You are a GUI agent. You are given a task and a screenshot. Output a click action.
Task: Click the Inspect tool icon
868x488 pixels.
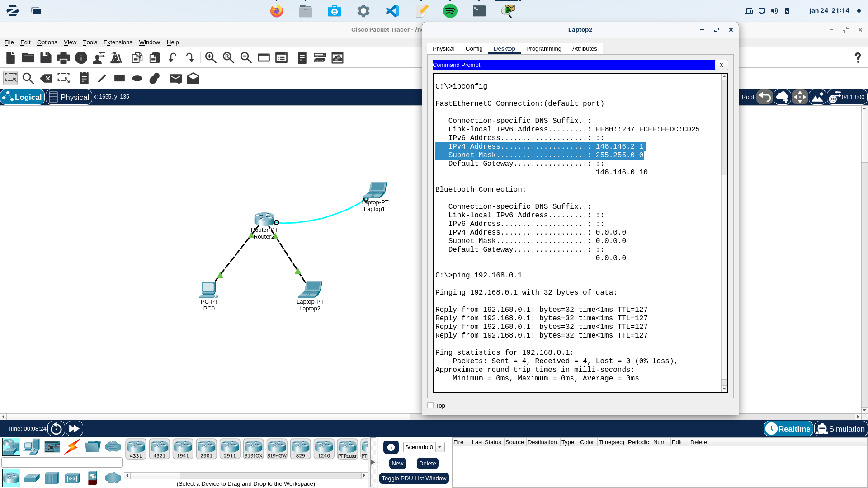pyautogui.click(x=28, y=78)
